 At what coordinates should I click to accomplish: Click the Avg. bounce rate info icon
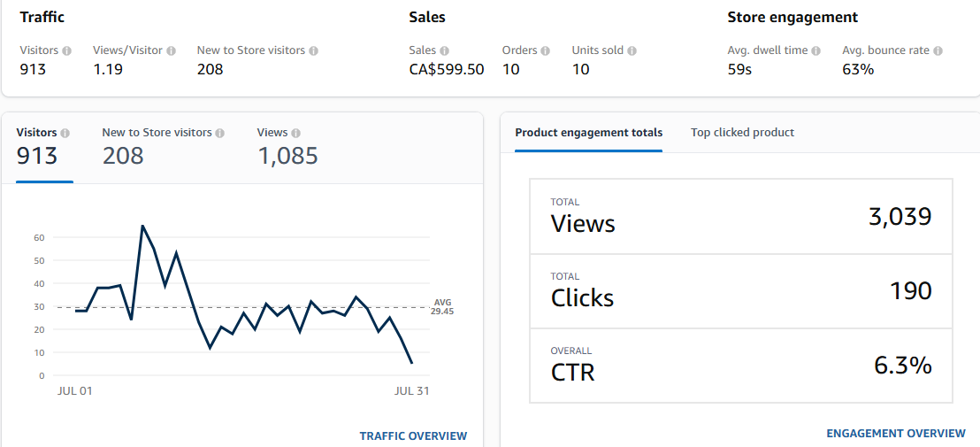pyautogui.click(x=938, y=51)
